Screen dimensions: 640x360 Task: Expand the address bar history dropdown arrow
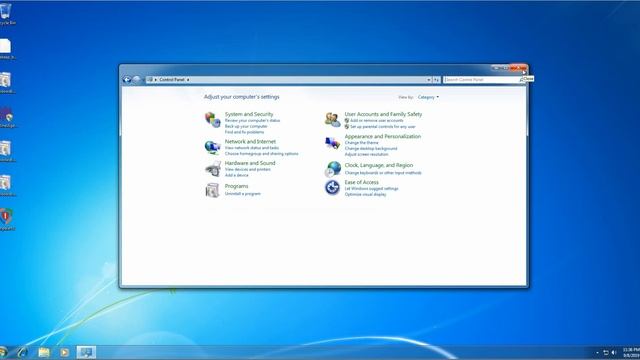click(x=429, y=80)
